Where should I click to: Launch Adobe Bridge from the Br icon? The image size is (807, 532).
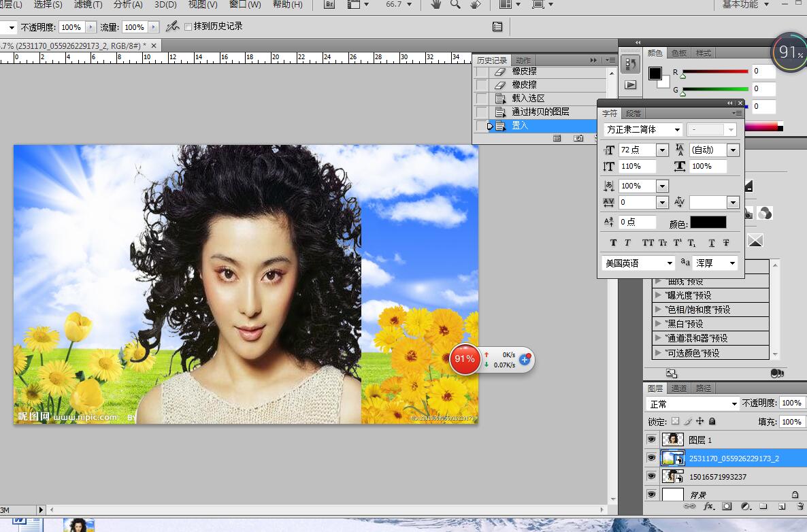tap(329, 5)
